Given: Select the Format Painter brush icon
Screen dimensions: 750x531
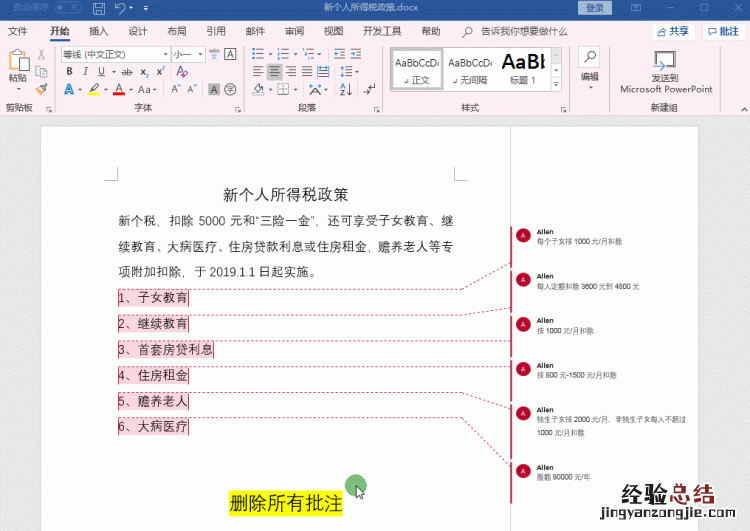Looking at the screenshot, I should 42,88.
